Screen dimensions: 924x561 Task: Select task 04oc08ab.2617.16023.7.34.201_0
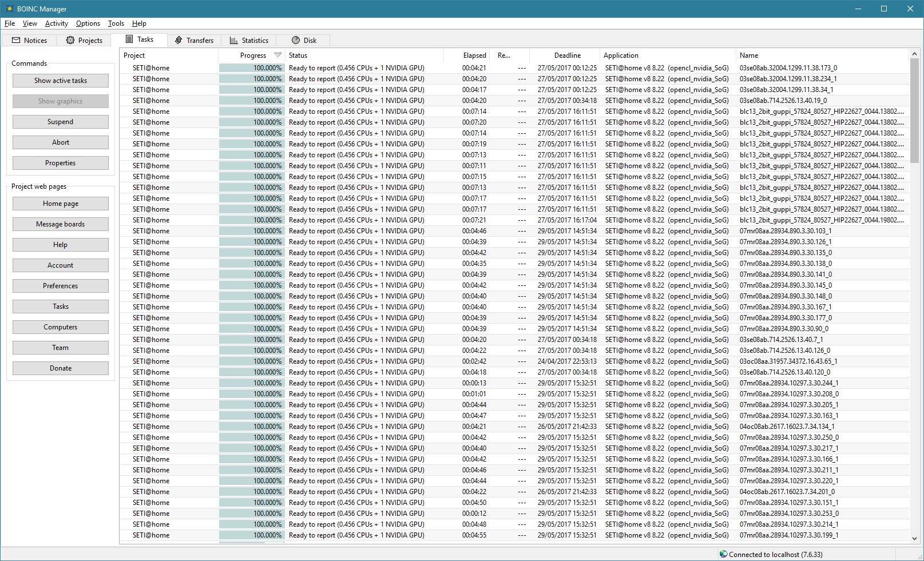click(x=514, y=492)
